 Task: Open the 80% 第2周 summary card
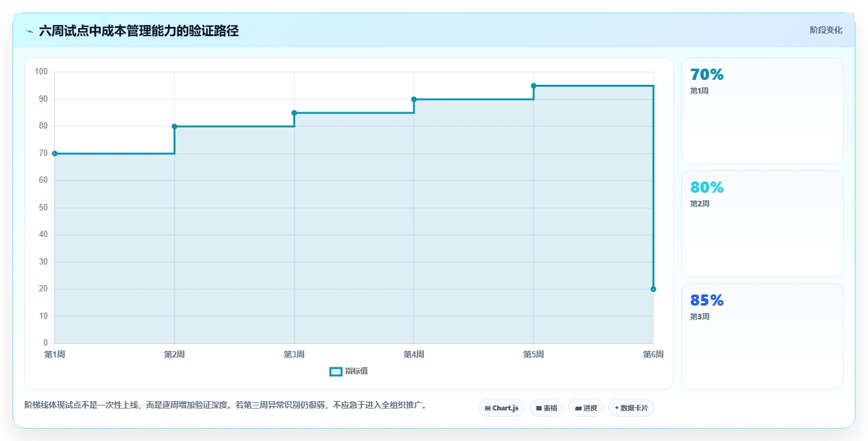point(762,223)
